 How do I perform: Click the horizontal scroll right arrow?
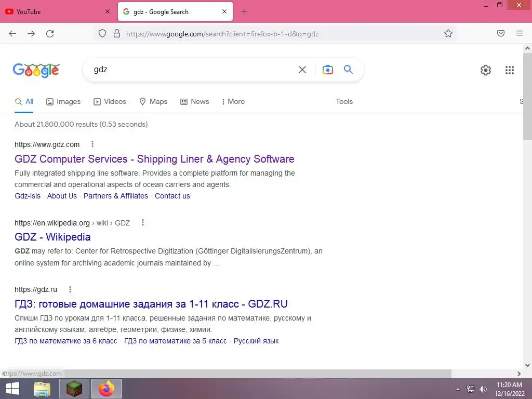[x=519, y=374]
